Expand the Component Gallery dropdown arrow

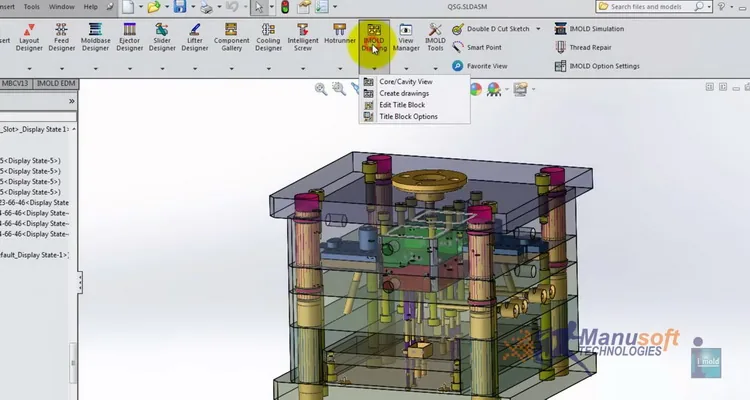pyautogui.click(x=232, y=68)
